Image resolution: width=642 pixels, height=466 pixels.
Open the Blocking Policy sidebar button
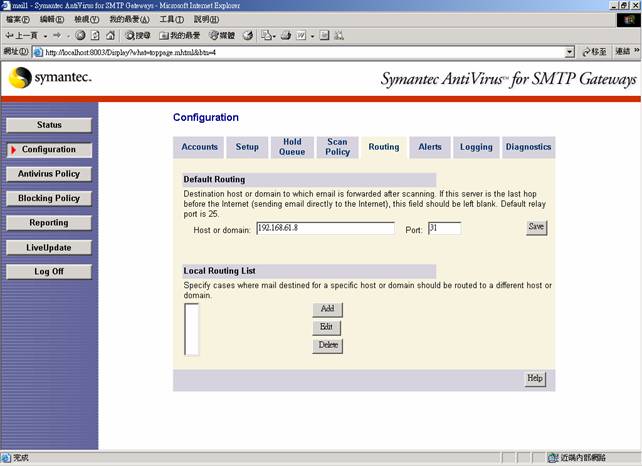tap(49, 198)
